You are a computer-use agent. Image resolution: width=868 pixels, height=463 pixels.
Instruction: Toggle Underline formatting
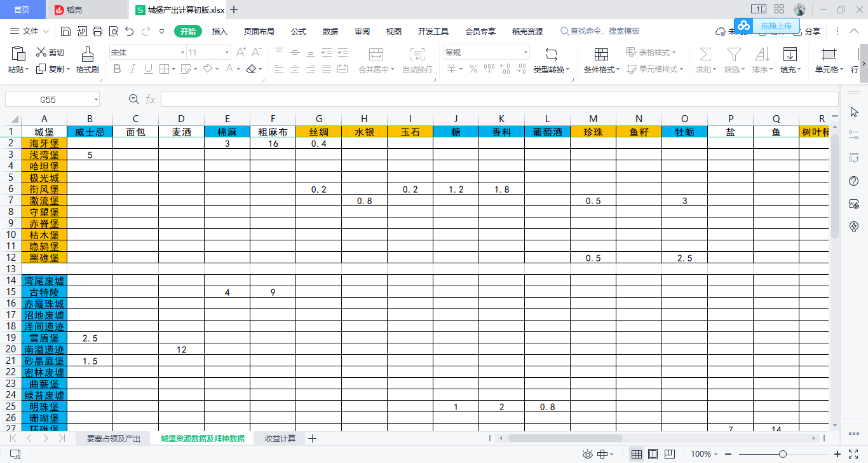click(148, 69)
